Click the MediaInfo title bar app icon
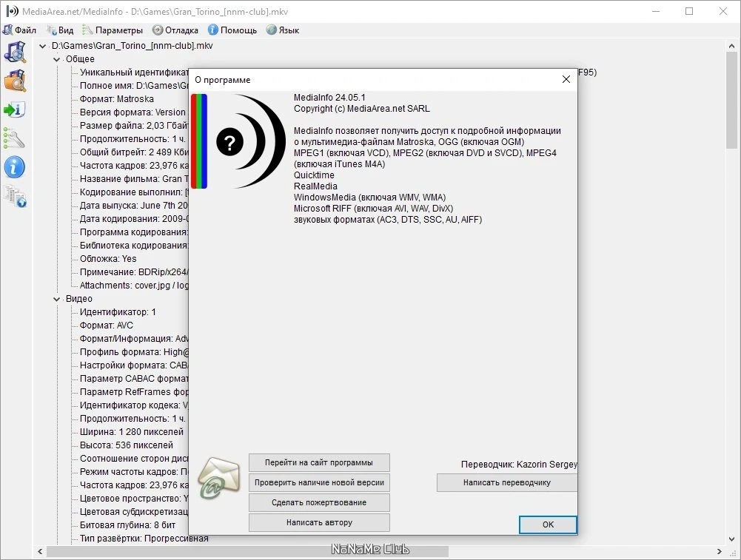Screen dimensions: 741x560 pyautogui.click(x=13, y=11)
